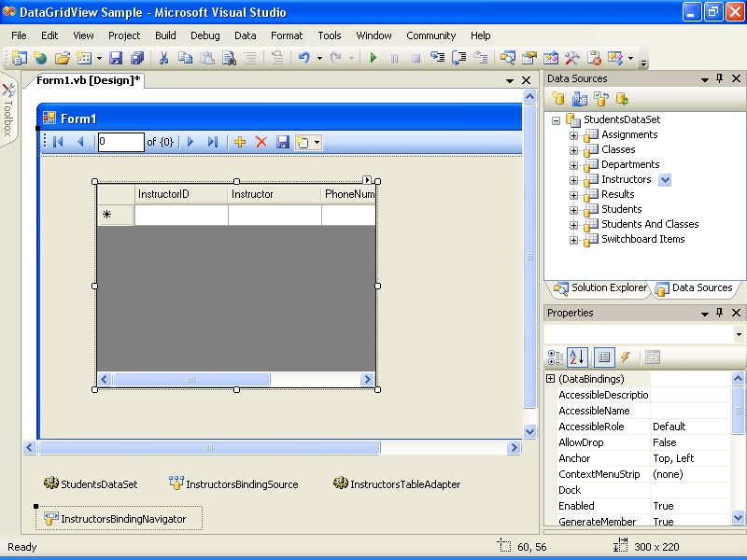Click the Add New yellow plus icon
This screenshot has height=560, width=747.
pos(240,142)
